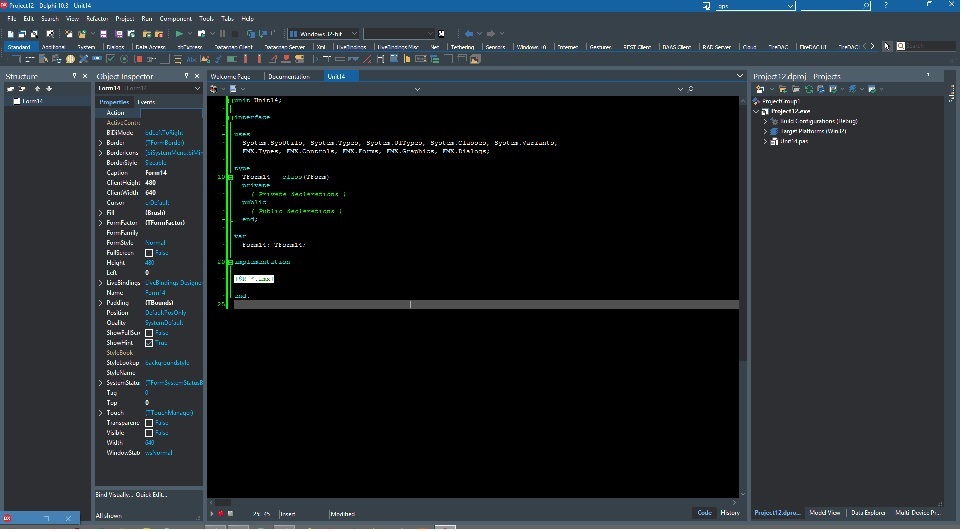Toggle the ShowHint property checkbox
Screen dimensions: 962x531
[x=148, y=343]
